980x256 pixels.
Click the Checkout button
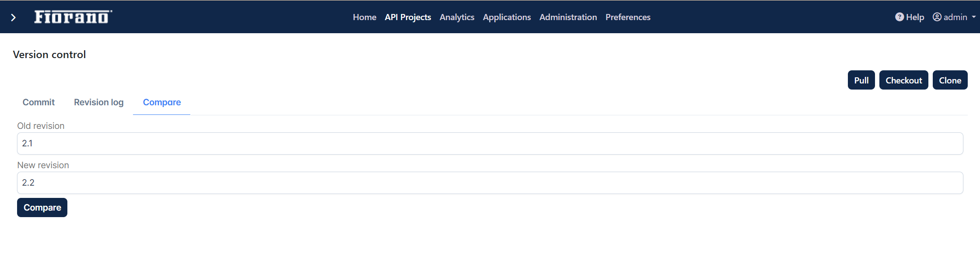pos(903,80)
